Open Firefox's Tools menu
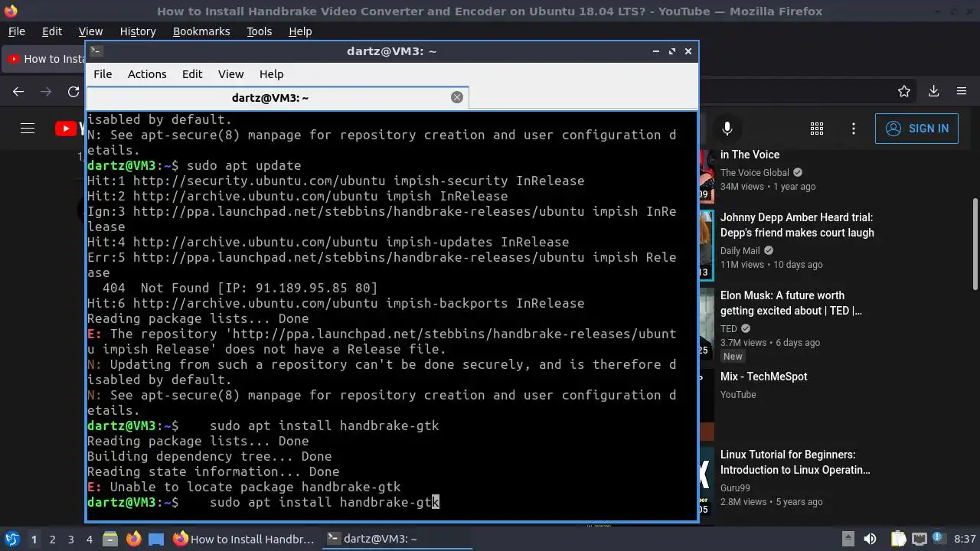This screenshot has width=980, height=551. (x=259, y=31)
